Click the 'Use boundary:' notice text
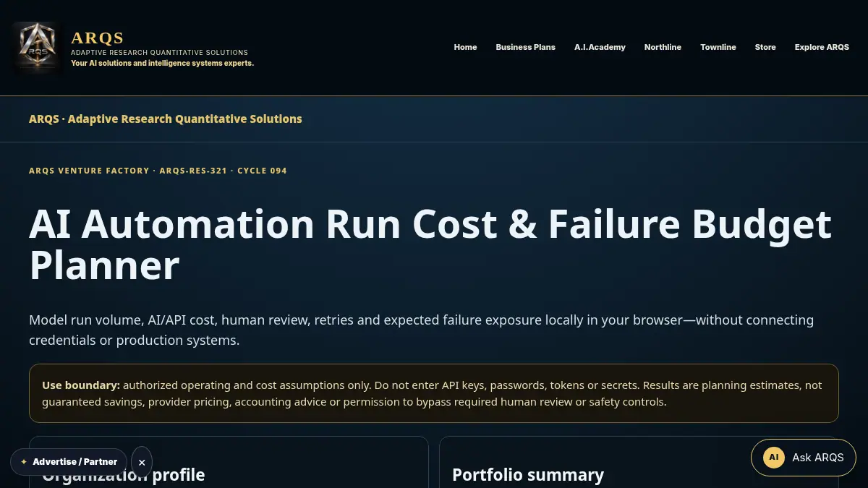Screen dimensions: 868x488 (x=434, y=393)
